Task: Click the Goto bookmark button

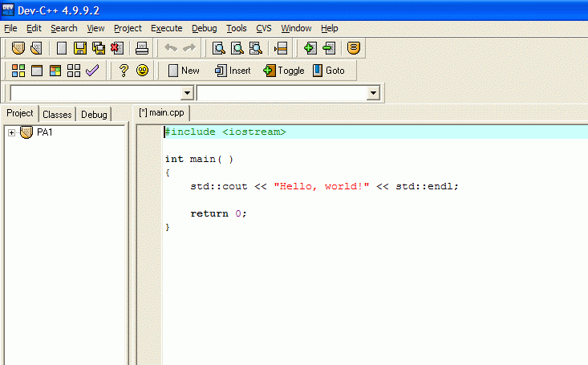Action: [329, 70]
